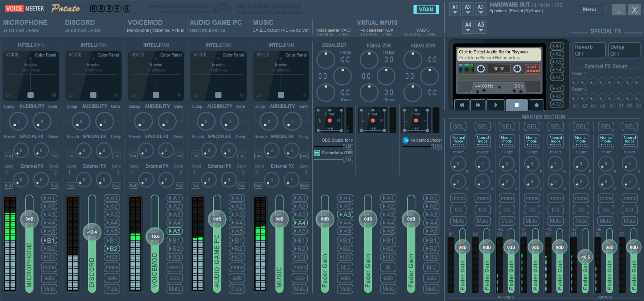
Task: Toggle B1 routing on MICROPHONE strip
Action: [49, 240]
